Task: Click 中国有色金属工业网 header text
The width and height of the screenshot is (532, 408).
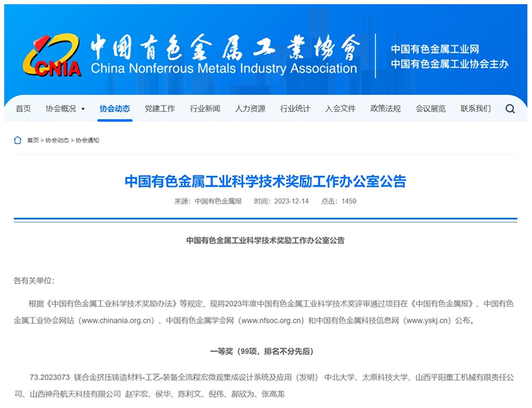Action: [435, 49]
